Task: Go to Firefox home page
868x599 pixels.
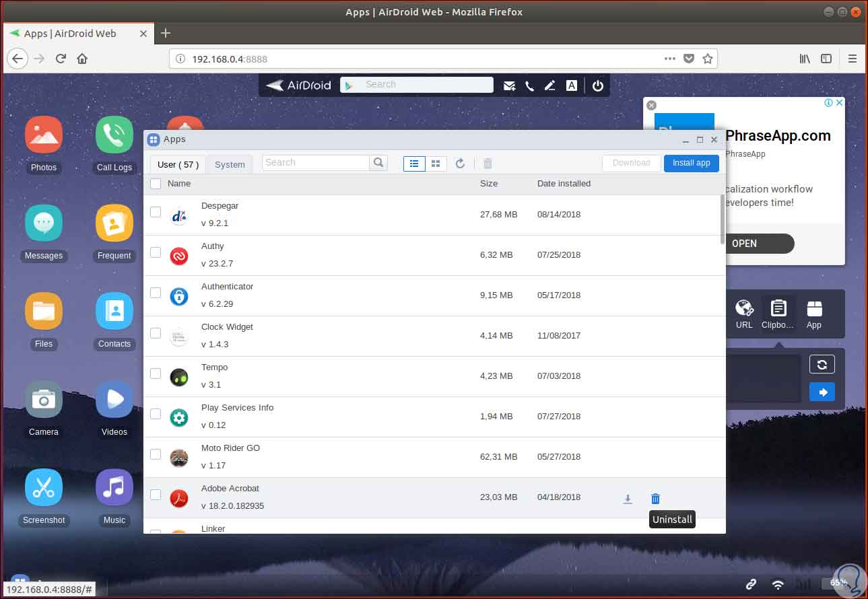Action: (82, 59)
